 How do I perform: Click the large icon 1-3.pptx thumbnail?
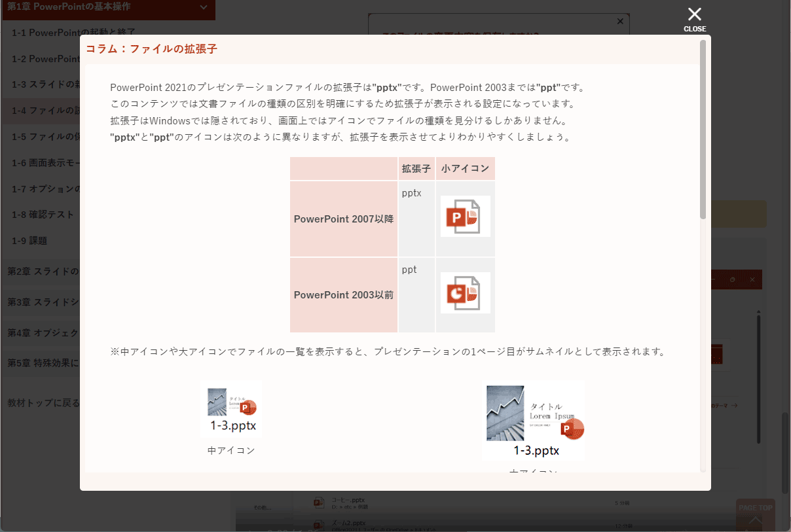pos(534,420)
